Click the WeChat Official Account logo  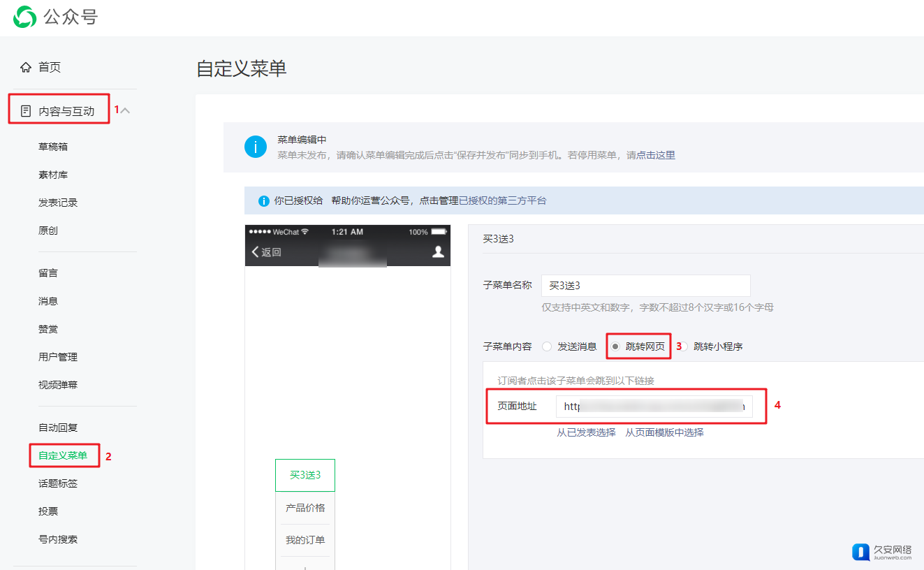pos(25,17)
